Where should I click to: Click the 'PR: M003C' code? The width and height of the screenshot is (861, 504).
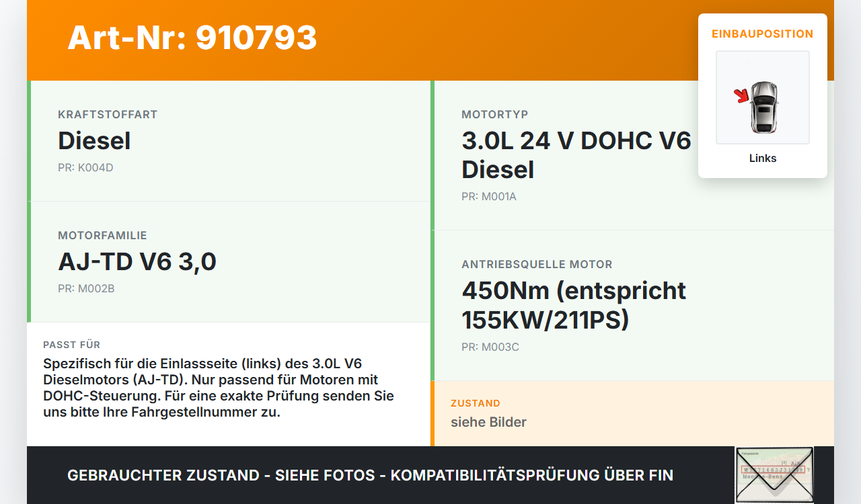(490, 347)
